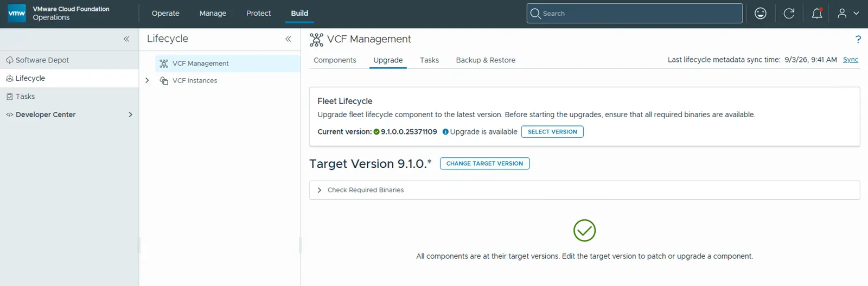This screenshot has width=868, height=286.
Task: Click the Target Version 9.1.0.* heading
Action: pyautogui.click(x=371, y=164)
